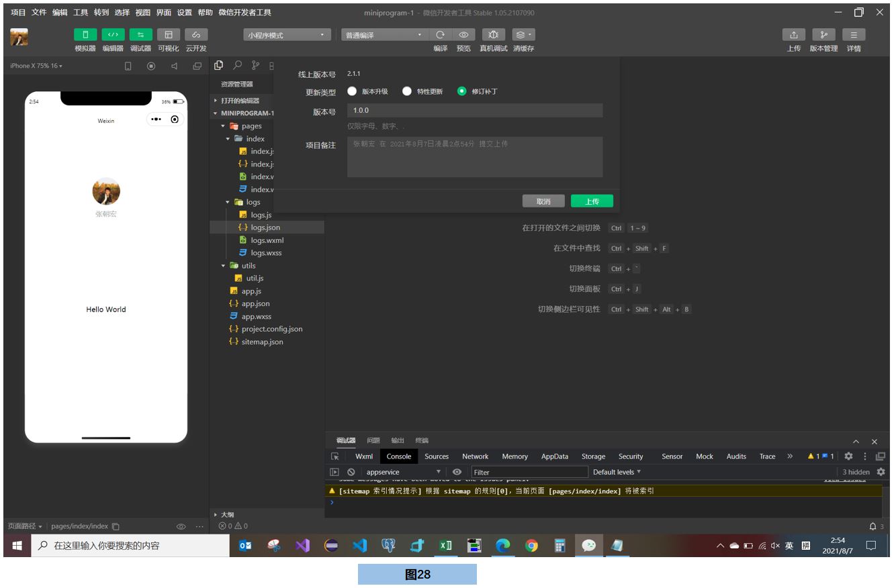Click the capsule close circle in simulator
Screen dimensions: 894x588
[175, 119]
